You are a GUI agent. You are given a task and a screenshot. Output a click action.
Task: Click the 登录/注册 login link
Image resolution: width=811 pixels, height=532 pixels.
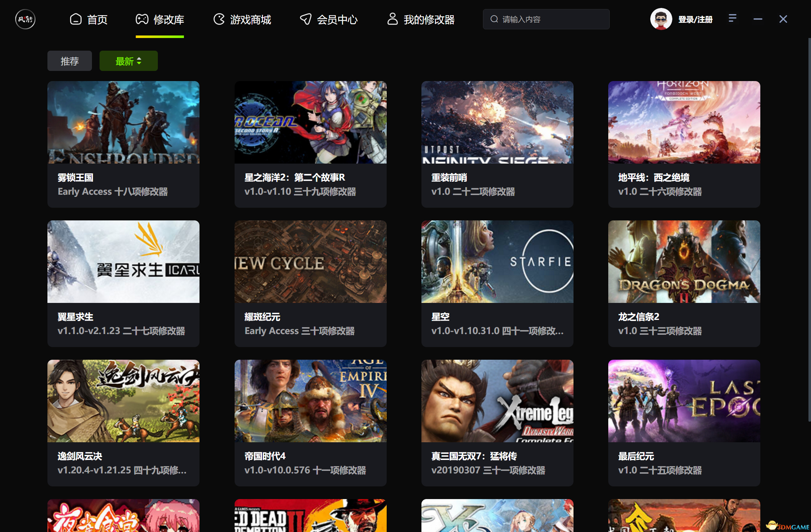click(695, 20)
